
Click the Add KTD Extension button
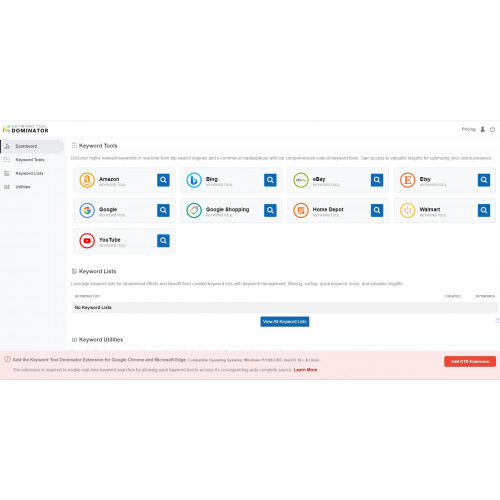tap(470, 361)
